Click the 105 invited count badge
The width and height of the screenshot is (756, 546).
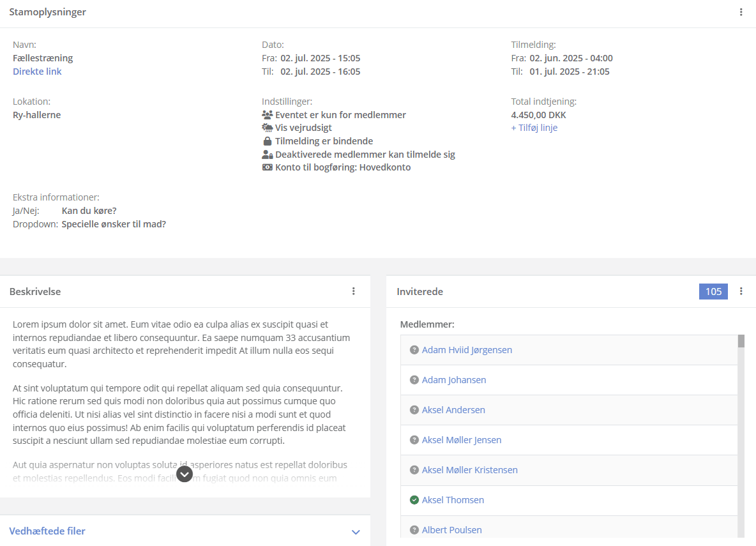(713, 291)
